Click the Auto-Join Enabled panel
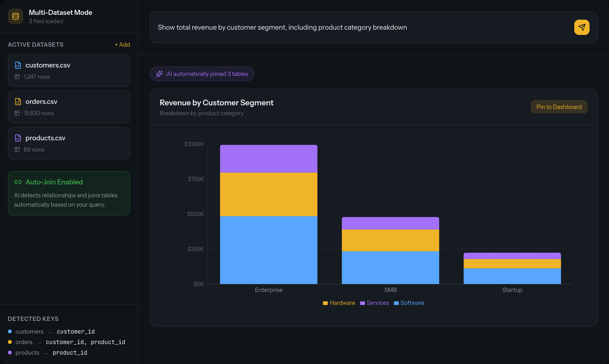This screenshot has height=364, width=609. [69, 193]
